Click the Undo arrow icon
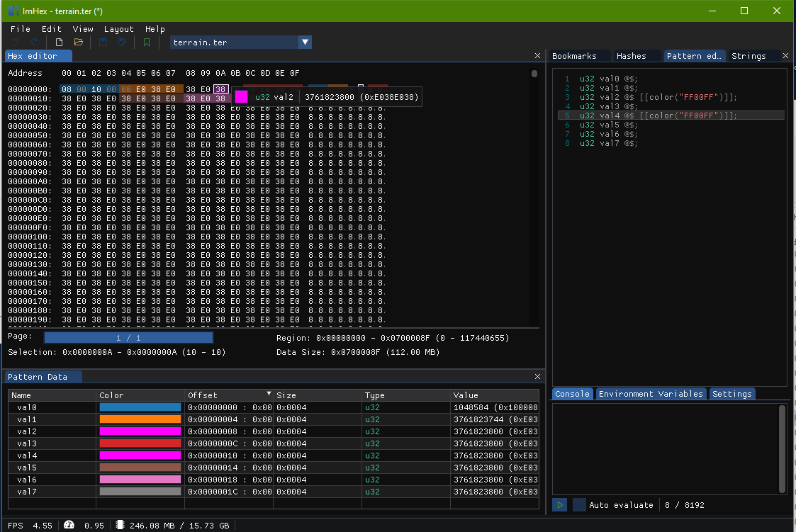 (x=16, y=43)
